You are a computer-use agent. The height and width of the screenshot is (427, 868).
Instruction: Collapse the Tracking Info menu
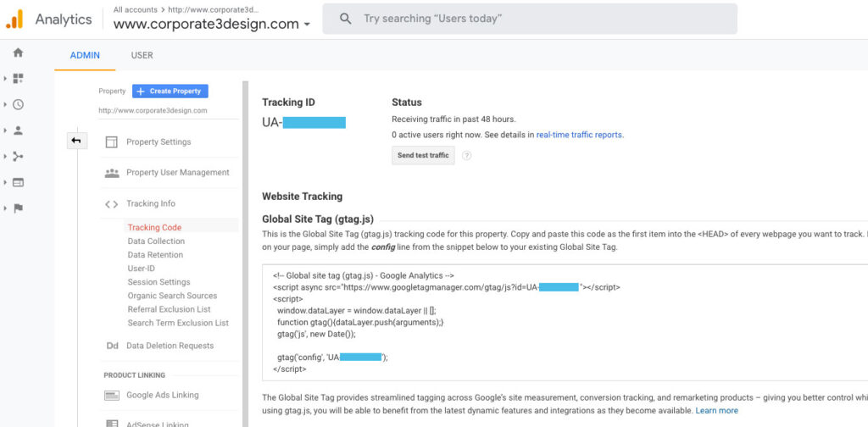pyautogui.click(x=151, y=203)
